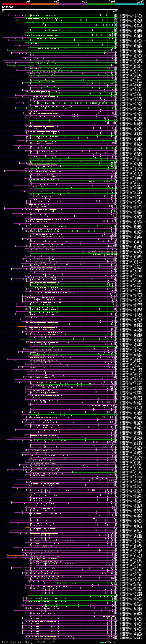146x644 pixels.
Task: Select UniRef100_Q2HV12 label
Action: pyautogui.click(x=131, y=65)
